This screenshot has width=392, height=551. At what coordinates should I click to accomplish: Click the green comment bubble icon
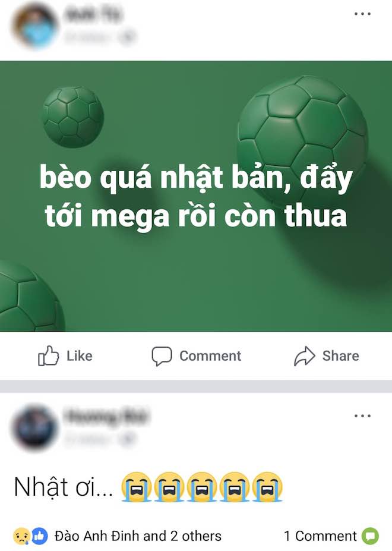tap(370, 536)
